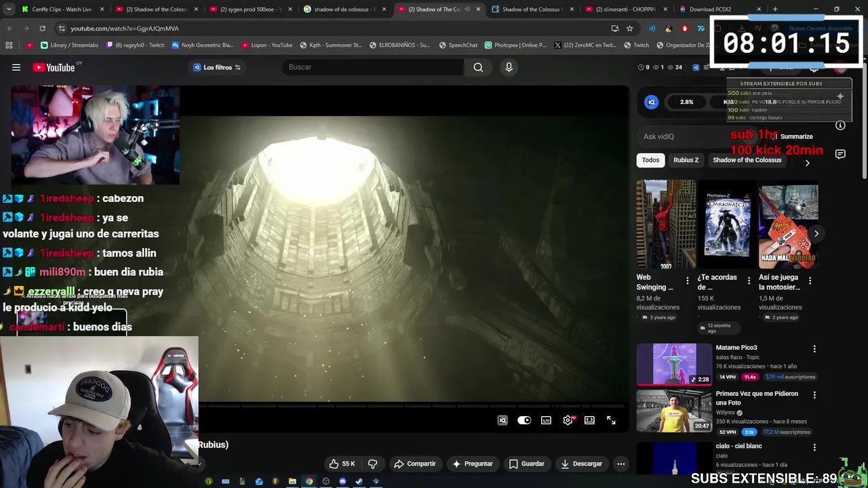Viewport: 868px width, 488px height.
Task: Open options for Web Swinging video
Action: (x=687, y=281)
